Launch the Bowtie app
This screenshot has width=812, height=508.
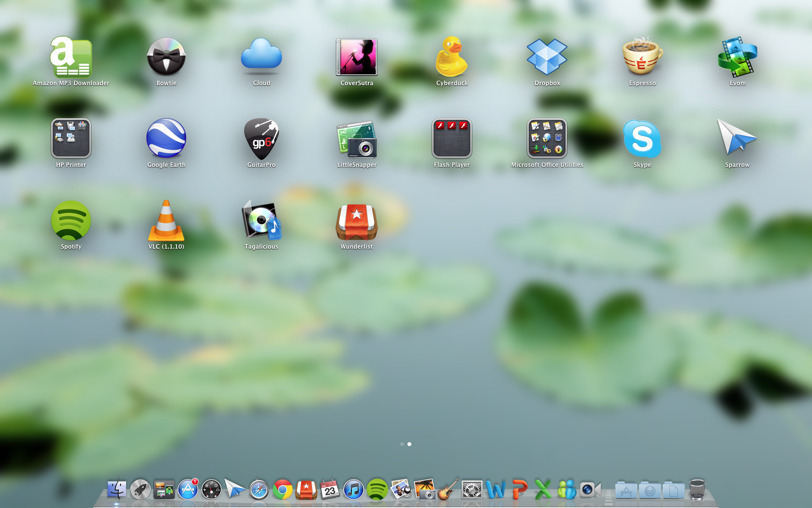coord(166,57)
